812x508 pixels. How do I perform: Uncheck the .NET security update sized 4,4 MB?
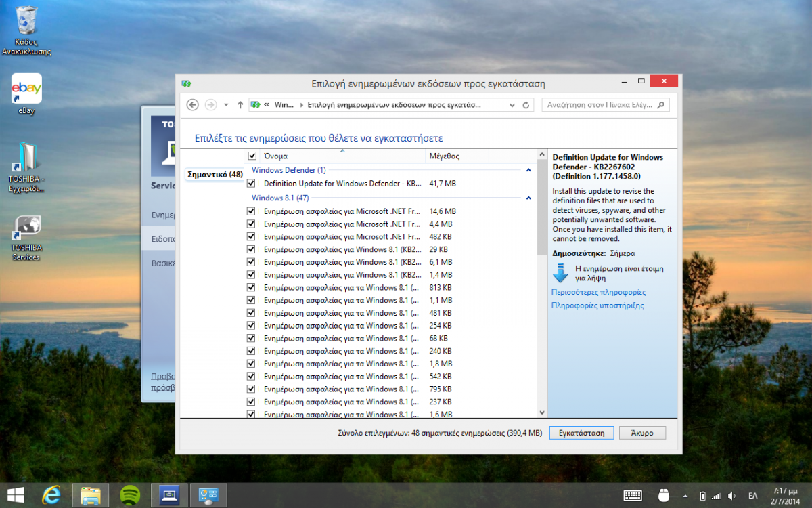(x=252, y=224)
